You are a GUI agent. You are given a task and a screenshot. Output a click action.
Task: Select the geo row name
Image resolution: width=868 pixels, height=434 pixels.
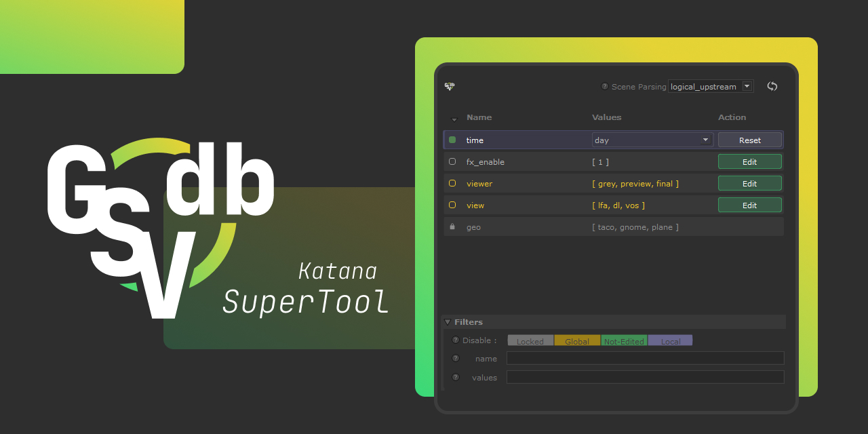point(473,227)
